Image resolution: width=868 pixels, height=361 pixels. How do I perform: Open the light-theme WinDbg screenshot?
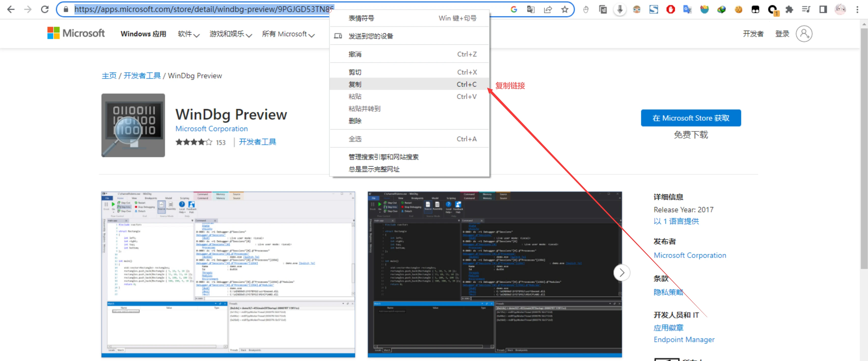click(228, 274)
